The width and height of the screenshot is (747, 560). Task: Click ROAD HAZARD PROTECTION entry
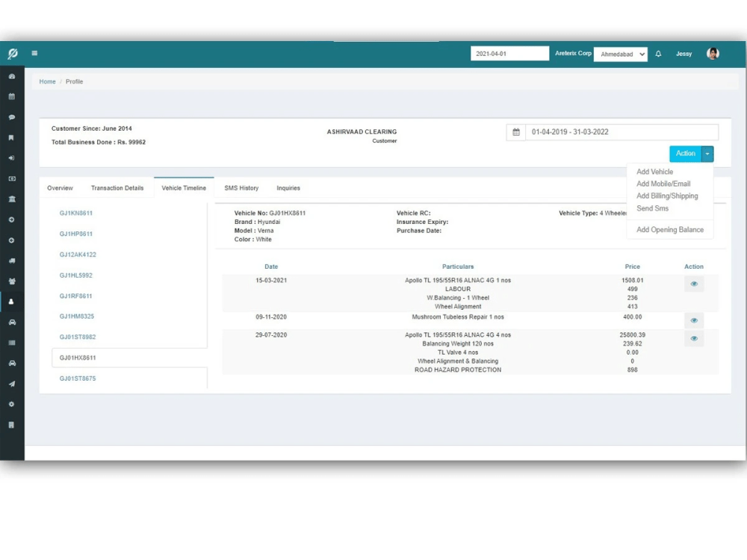pyautogui.click(x=458, y=370)
